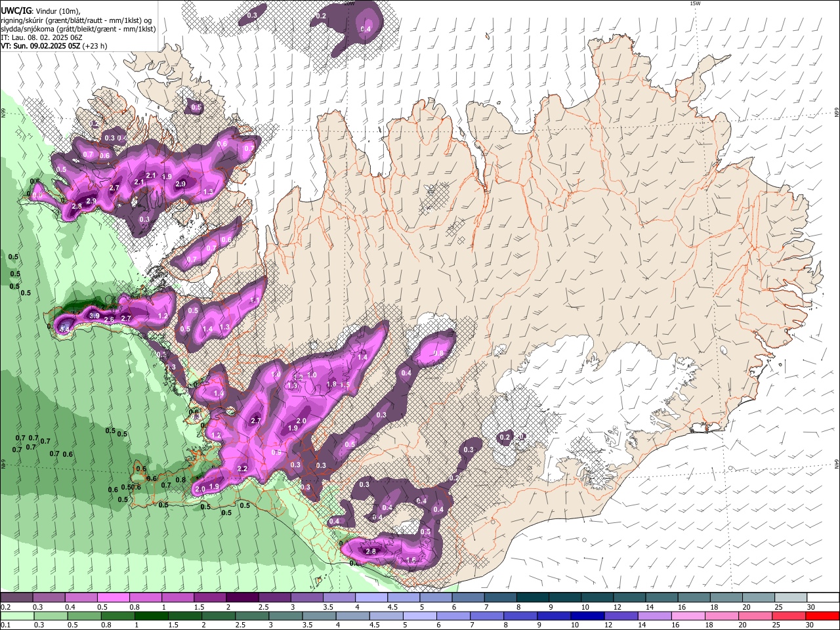The height and width of the screenshot is (630, 840).
Task: Click the 3.9 precipitation value on the map
Action: click(x=94, y=316)
